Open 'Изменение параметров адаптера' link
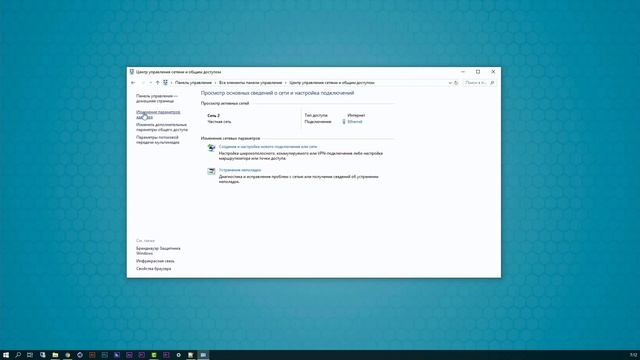This screenshot has height=360, width=640. (x=158, y=114)
